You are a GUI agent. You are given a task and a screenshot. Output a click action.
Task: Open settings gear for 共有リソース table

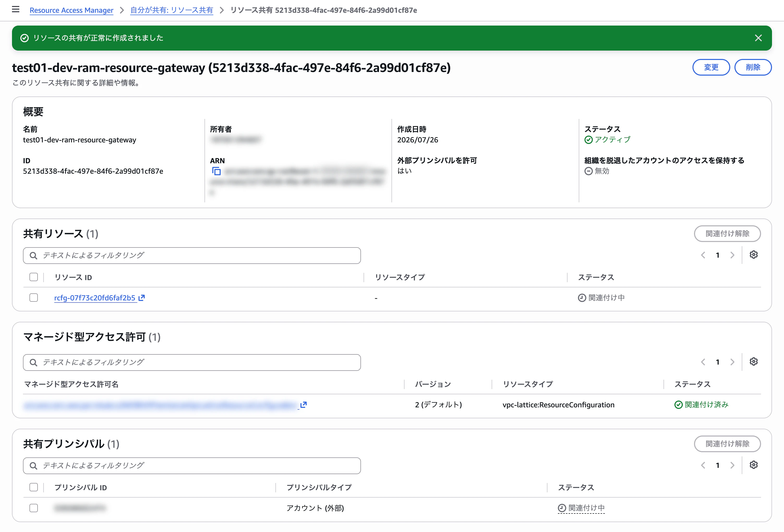754,255
